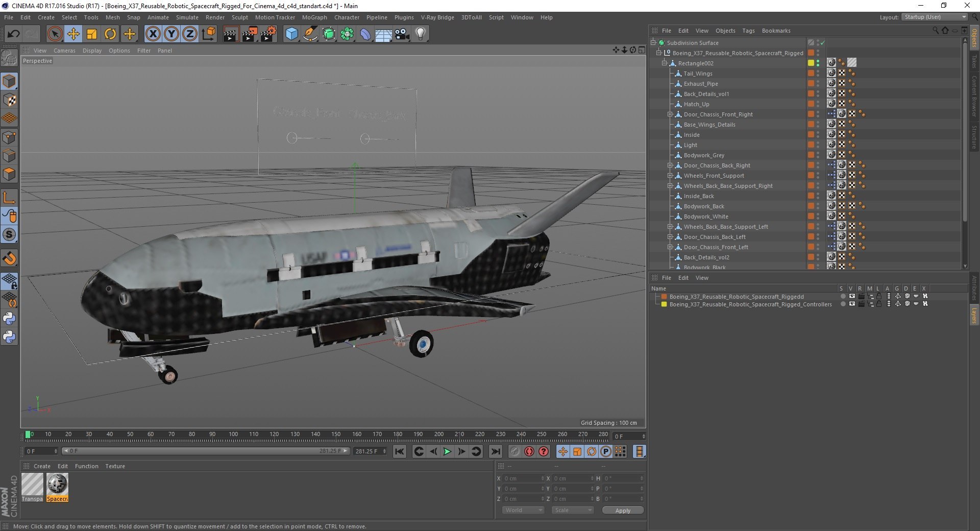Add a Light object
The height and width of the screenshot is (531, 980).
[420, 34]
